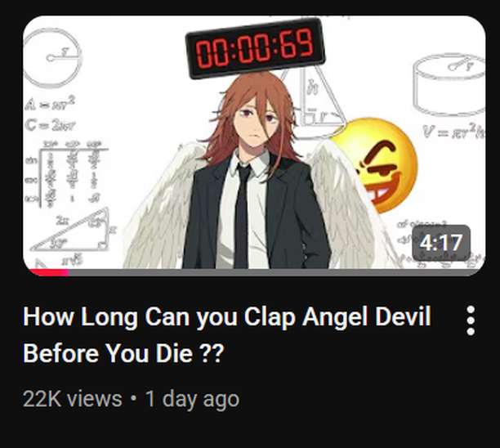Image resolution: width=500 pixels, height=448 pixels.
Task: Click the circle radius diagram in thumbnail
Action: pyautogui.click(x=52, y=58)
